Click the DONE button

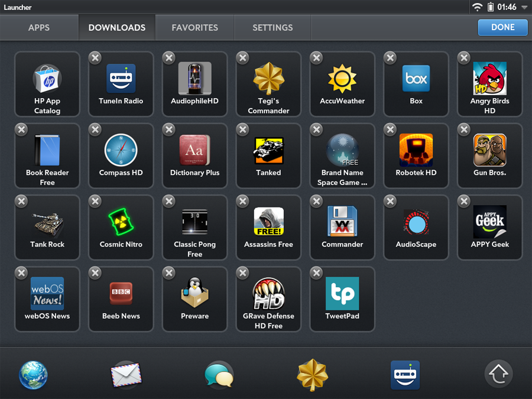coord(503,27)
